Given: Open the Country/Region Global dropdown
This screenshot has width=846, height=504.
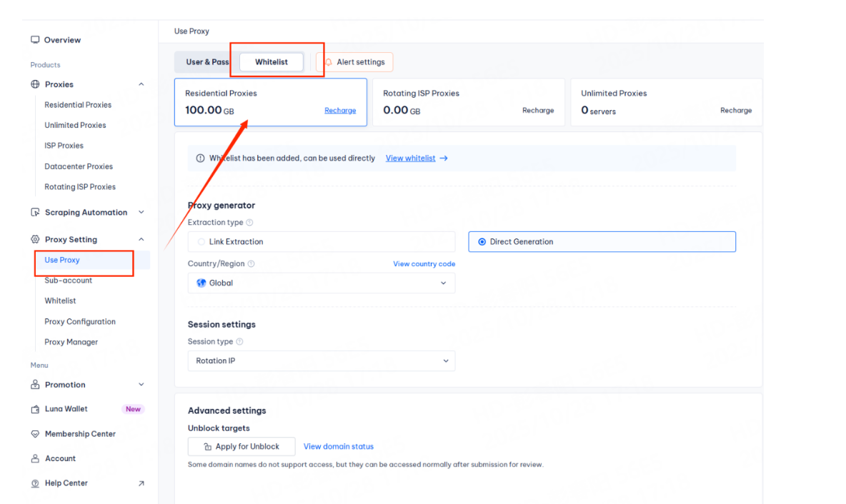Looking at the screenshot, I should point(321,283).
